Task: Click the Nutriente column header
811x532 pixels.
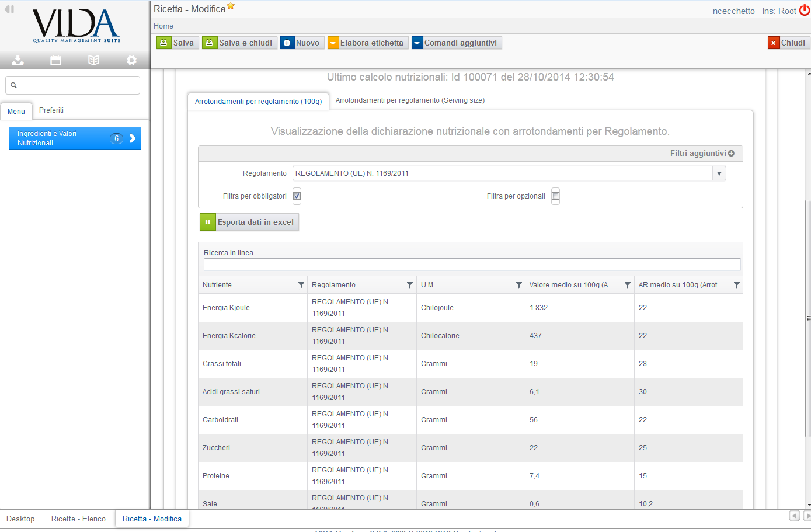Action: click(253, 285)
